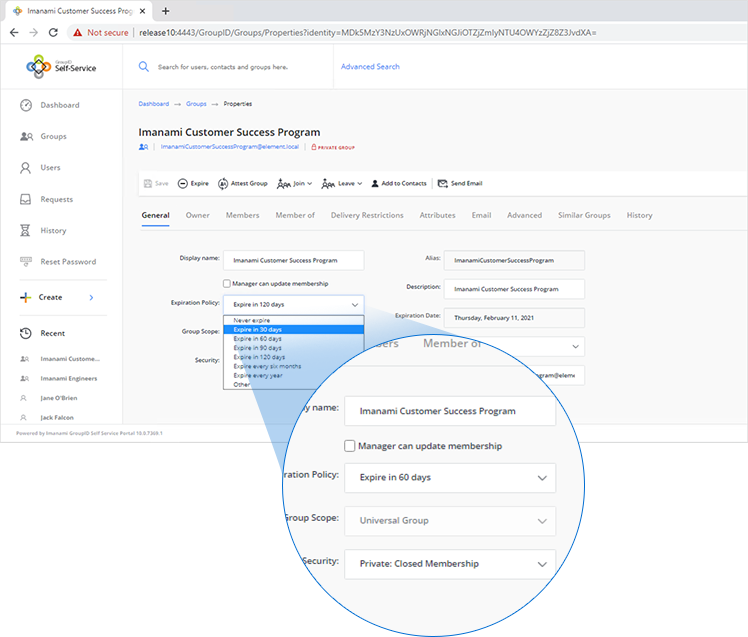Enable Manager can update membership checkbox
This screenshot has height=637, width=748.
tap(227, 283)
